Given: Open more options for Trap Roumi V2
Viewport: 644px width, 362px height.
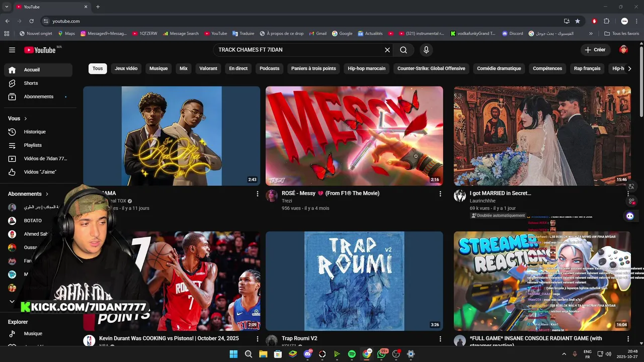Looking at the screenshot, I should click(440, 339).
